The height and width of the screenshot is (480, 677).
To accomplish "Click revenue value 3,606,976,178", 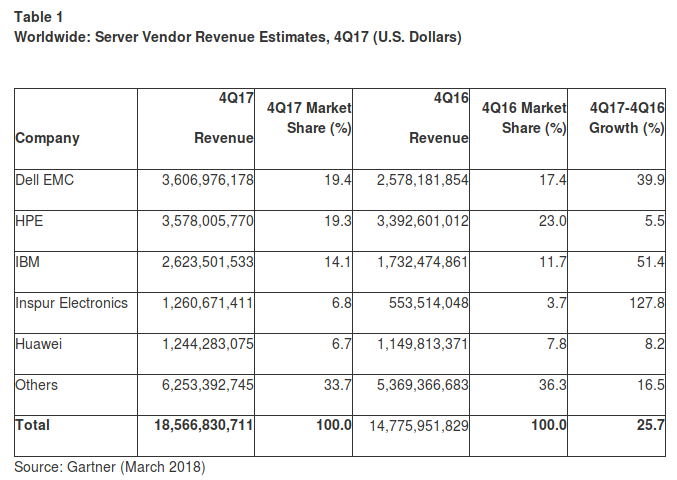I will coord(208,180).
